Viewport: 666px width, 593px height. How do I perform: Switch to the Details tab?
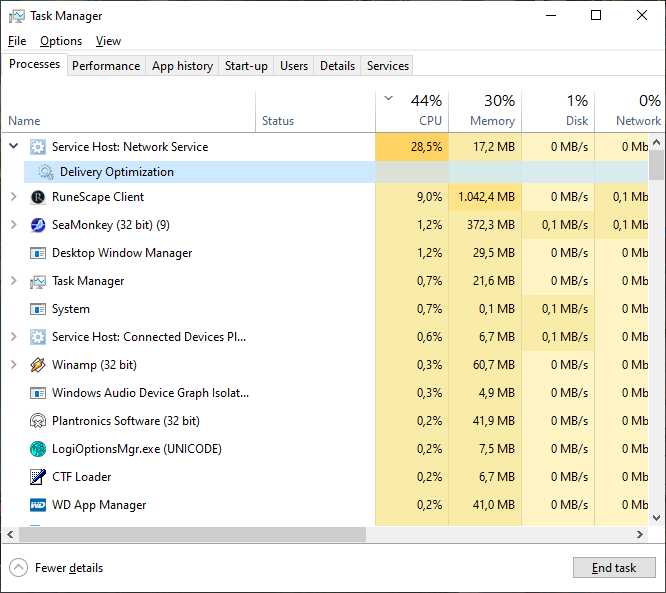[x=337, y=66]
